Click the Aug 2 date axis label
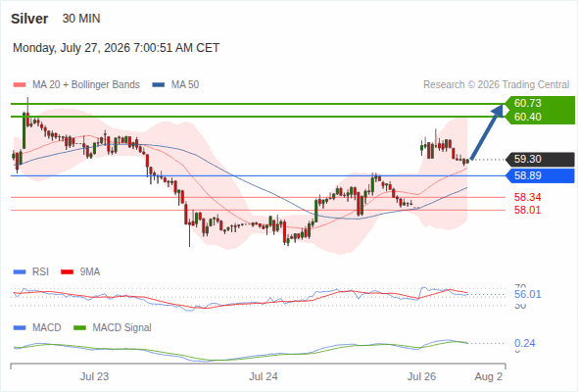The height and width of the screenshot is (392, 578). [x=489, y=376]
